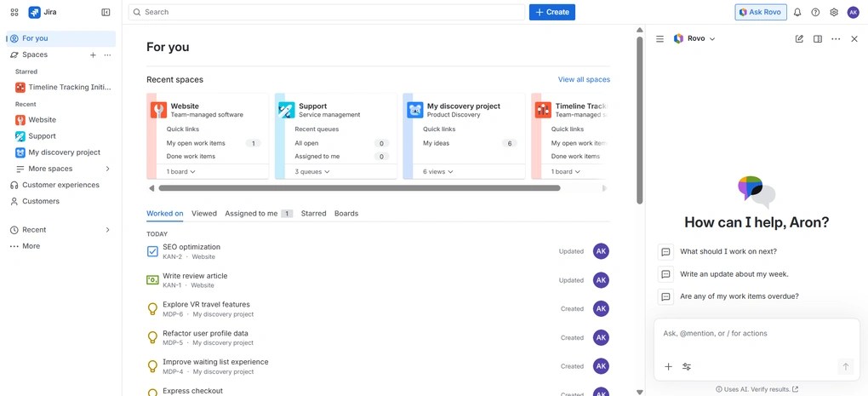
Task: Open the settings gear icon
Action: 834,12
